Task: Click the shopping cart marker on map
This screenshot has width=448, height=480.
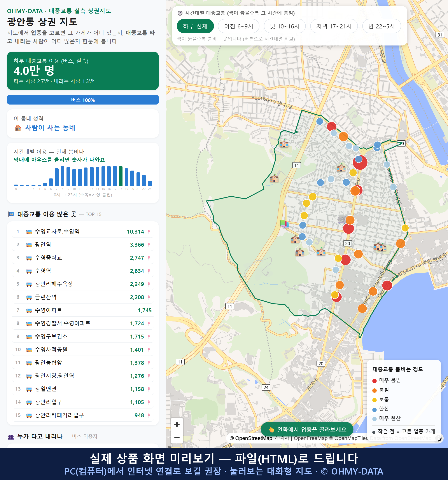Action: click(342, 219)
